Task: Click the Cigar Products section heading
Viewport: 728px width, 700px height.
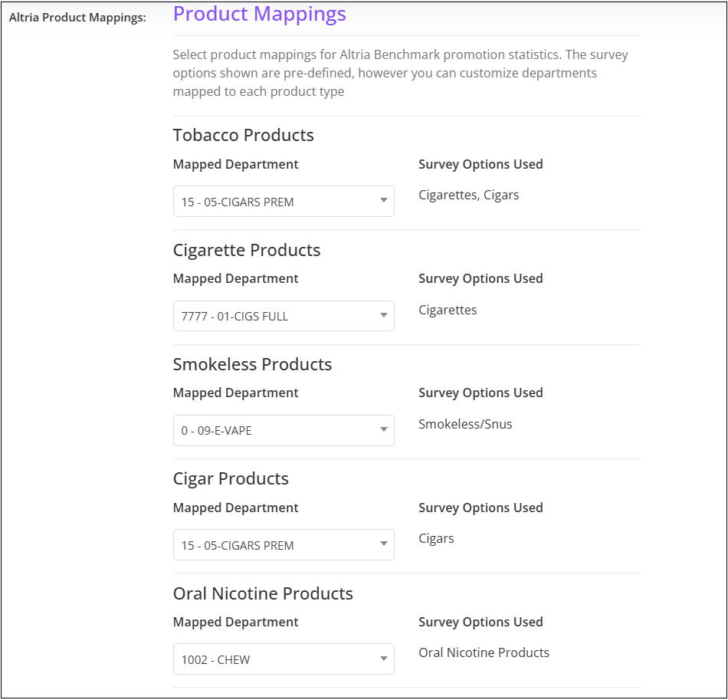Action: click(x=231, y=479)
